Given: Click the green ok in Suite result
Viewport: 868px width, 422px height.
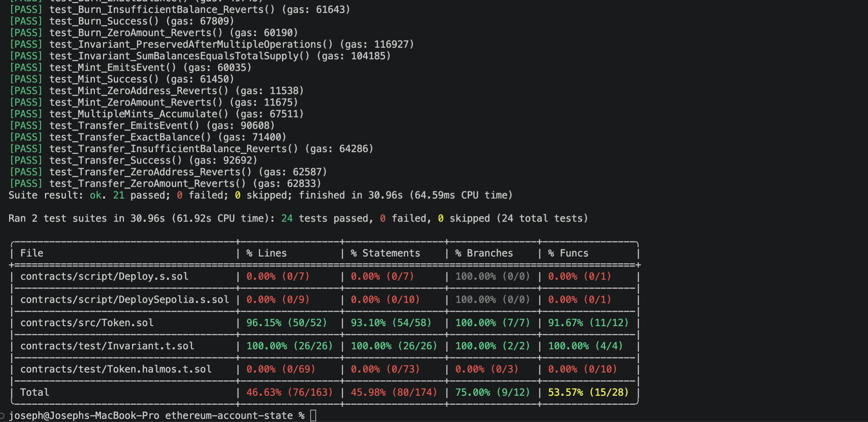Looking at the screenshot, I should click(x=96, y=195).
